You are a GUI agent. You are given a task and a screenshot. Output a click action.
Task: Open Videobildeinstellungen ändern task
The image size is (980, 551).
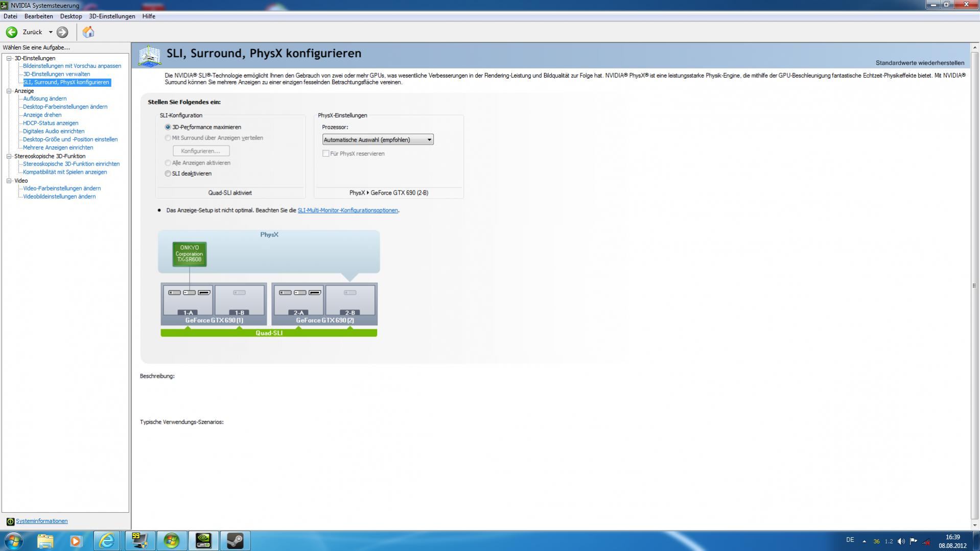pos(59,197)
